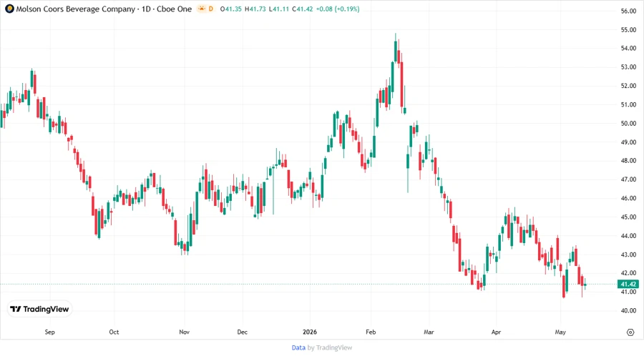The height and width of the screenshot is (356, 644).
Task: Click the Oct time axis label
Action: tap(114, 332)
